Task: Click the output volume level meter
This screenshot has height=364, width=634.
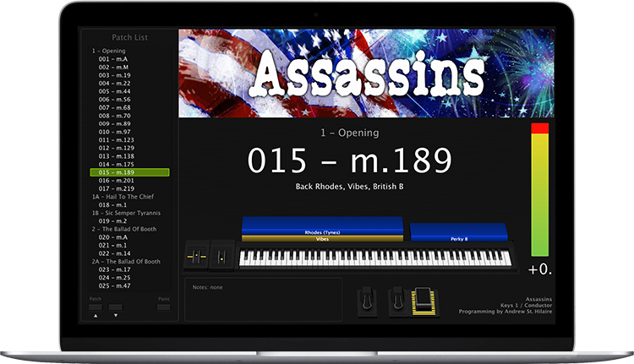Action: click(539, 189)
